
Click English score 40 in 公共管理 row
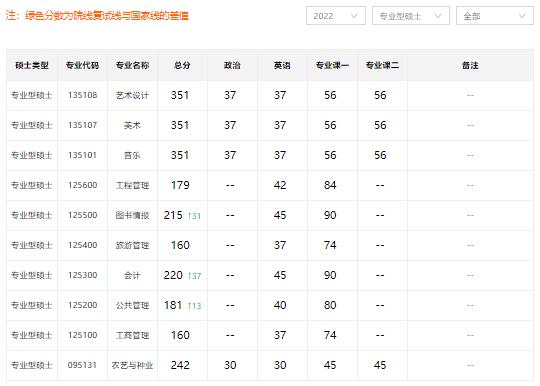280,305
